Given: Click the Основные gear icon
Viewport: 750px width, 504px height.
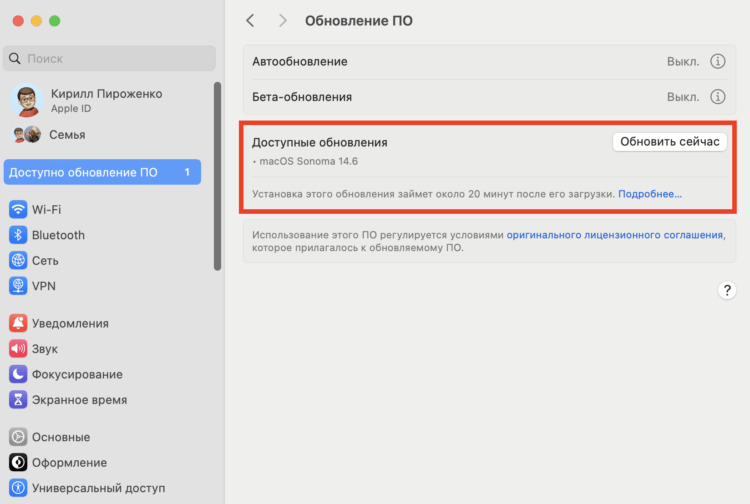Looking at the screenshot, I should pyautogui.click(x=18, y=437).
